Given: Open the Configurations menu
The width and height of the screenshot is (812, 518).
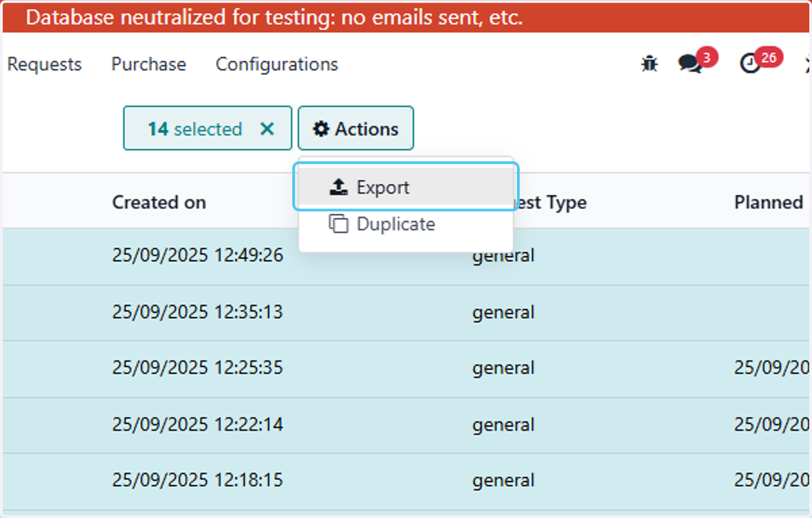Looking at the screenshot, I should [x=277, y=64].
